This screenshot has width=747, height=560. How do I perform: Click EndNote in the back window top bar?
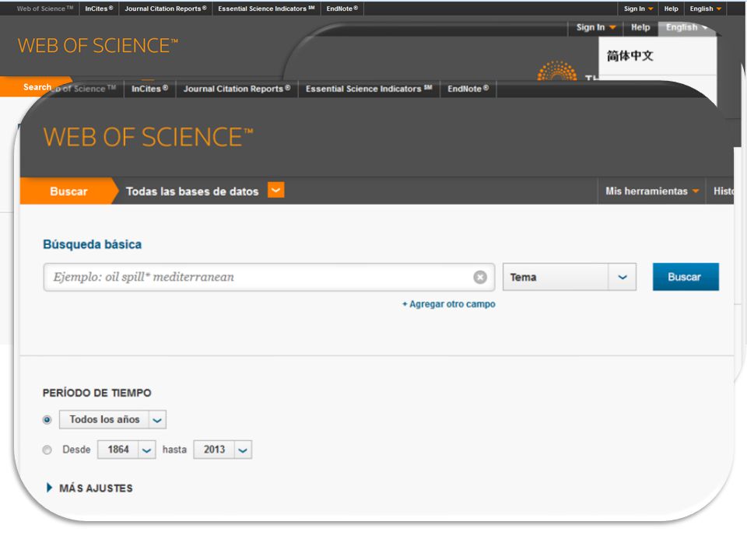click(342, 9)
